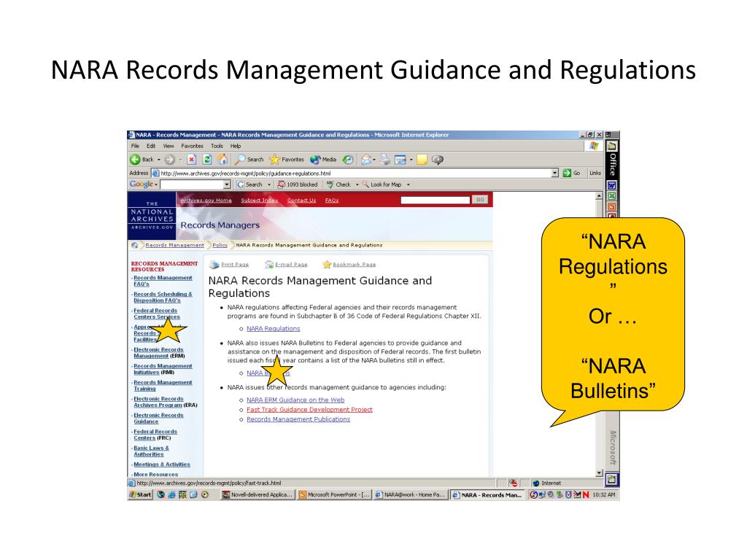Click the spell Check button in the Google toolbar
The image size is (747, 560).
[338, 184]
